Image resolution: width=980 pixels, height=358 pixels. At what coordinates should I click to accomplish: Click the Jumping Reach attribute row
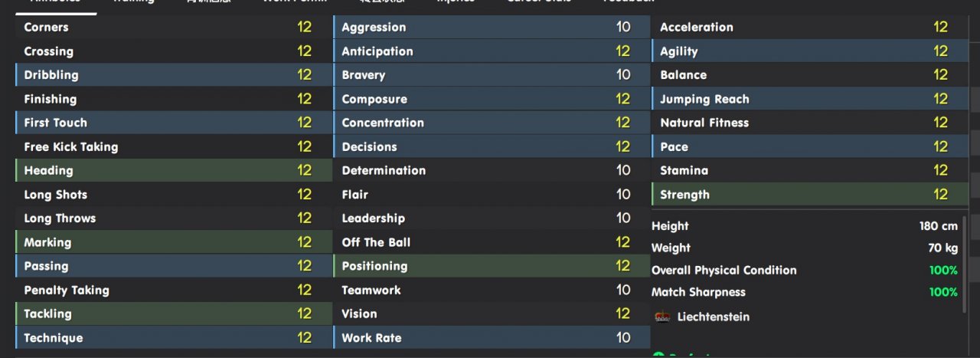click(808, 99)
